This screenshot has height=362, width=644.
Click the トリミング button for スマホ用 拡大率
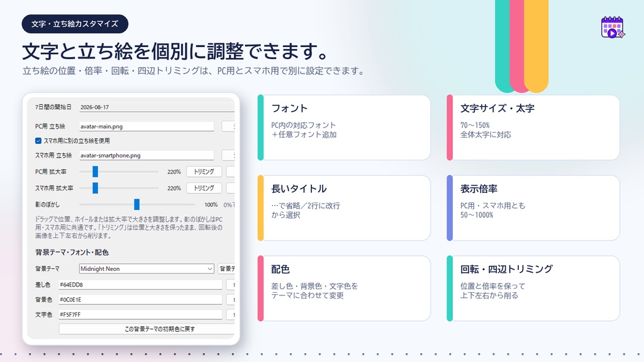[204, 188]
